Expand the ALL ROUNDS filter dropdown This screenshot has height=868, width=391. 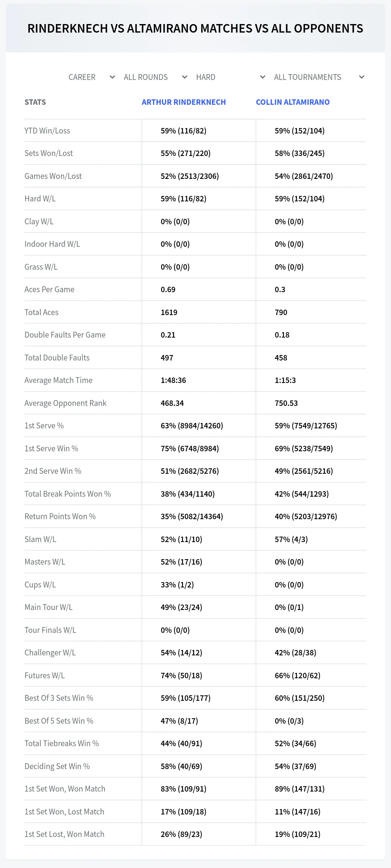pyautogui.click(x=155, y=77)
